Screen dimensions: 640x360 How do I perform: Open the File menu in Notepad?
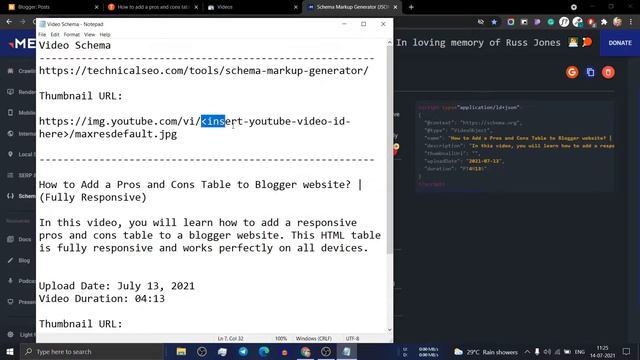pyautogui.click(x=42, y=35)
